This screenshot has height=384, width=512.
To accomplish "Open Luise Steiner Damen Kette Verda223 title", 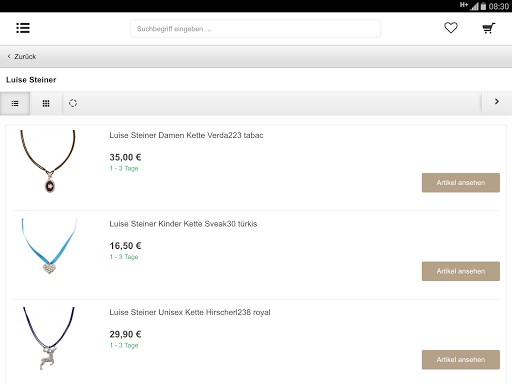I will (x=186, y=135).
